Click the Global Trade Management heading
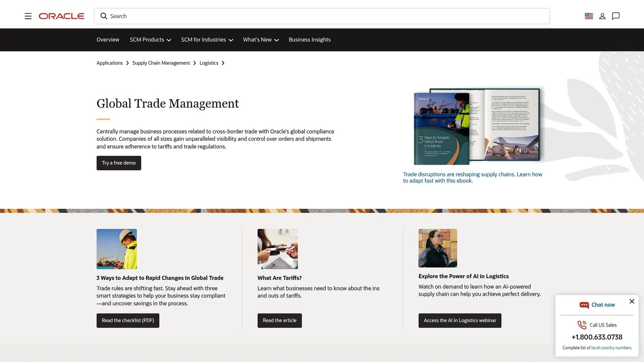This screenshot has height=362, width=644. pyautogui.click(x=168, y=103)
